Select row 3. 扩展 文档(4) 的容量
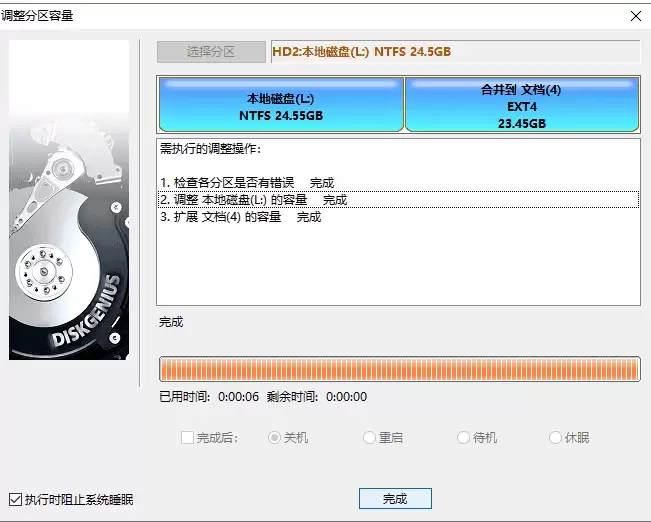The height and width of the screenshot is (522, 651). (399, 217)
